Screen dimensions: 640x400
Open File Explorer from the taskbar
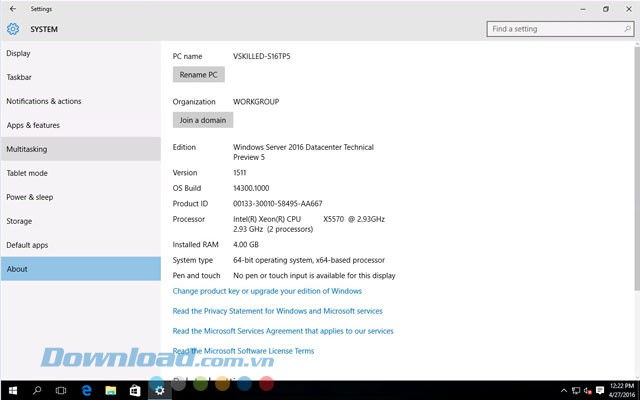(x=110, y=389)
